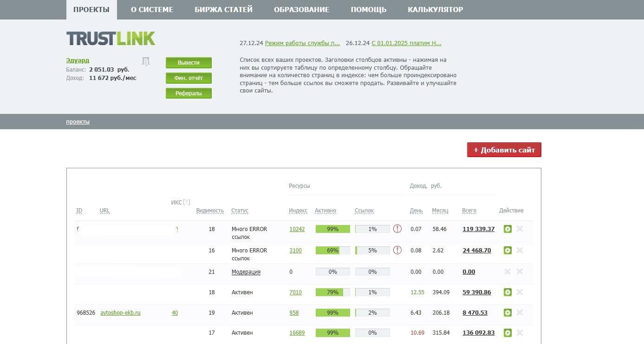Viewport: 644px width, 344px height.
Task: Open total income 24 468.70 link
Action: click(x=477, y=251)
